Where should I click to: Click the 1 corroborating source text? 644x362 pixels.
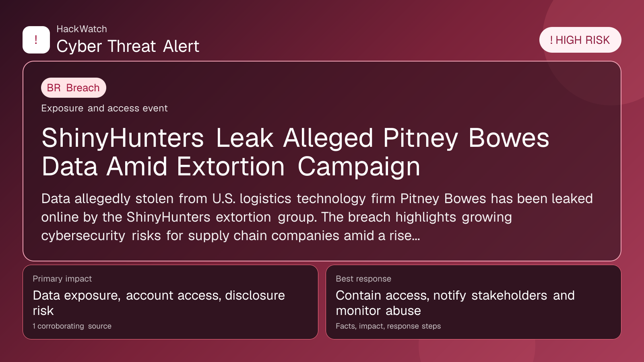click(72, 326)
